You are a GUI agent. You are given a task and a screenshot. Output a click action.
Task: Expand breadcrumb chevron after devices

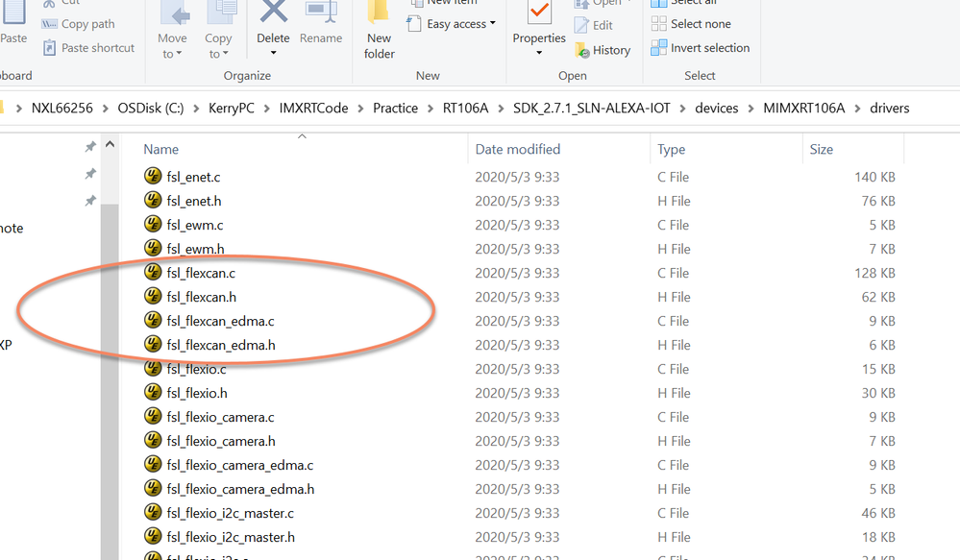click(x=751, y=109)
